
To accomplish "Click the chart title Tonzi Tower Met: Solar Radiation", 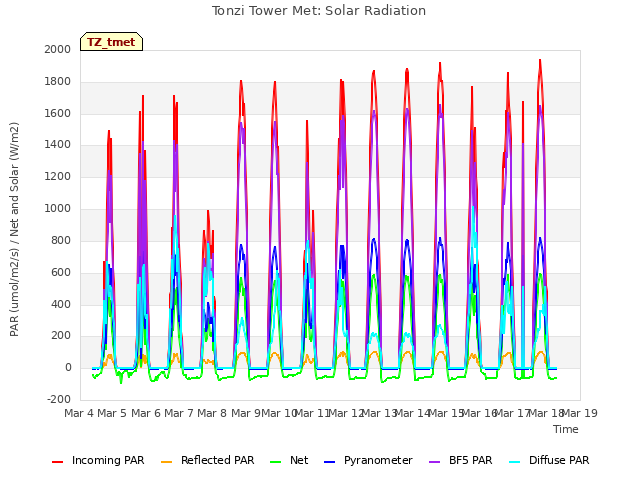I will click(319, 11).
